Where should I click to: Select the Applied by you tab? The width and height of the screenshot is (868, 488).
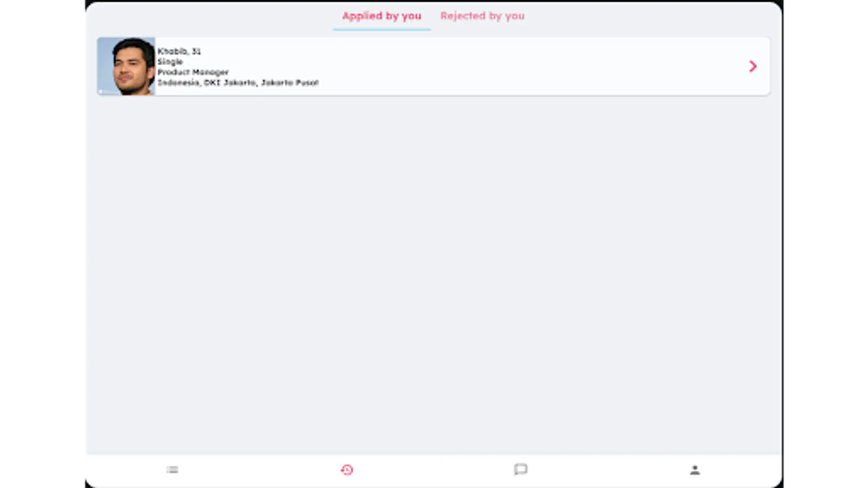tap(381, 16)
